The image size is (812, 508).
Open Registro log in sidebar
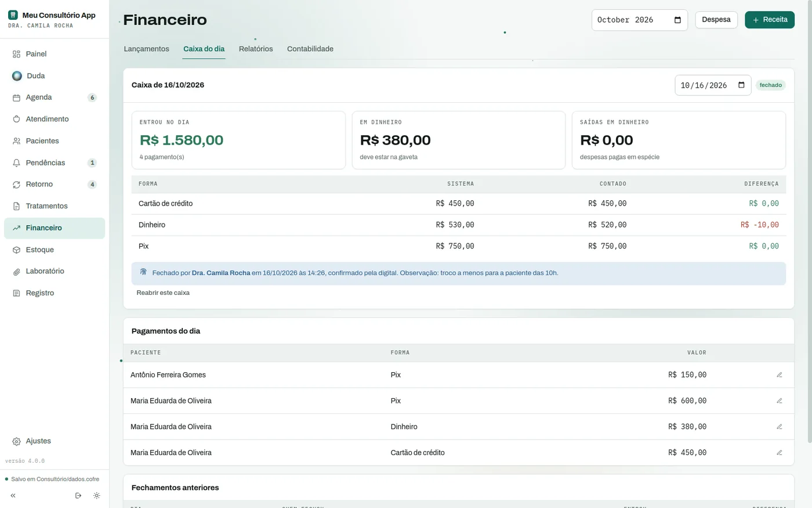(55, 293)
